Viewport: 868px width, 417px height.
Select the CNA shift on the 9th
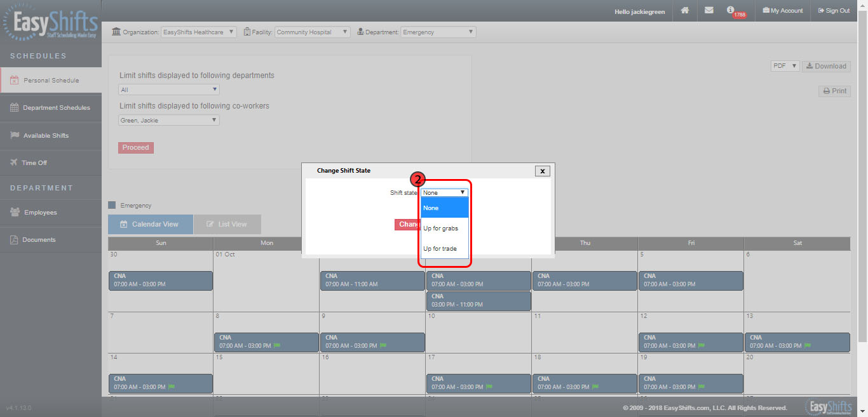tap(372, 343)
